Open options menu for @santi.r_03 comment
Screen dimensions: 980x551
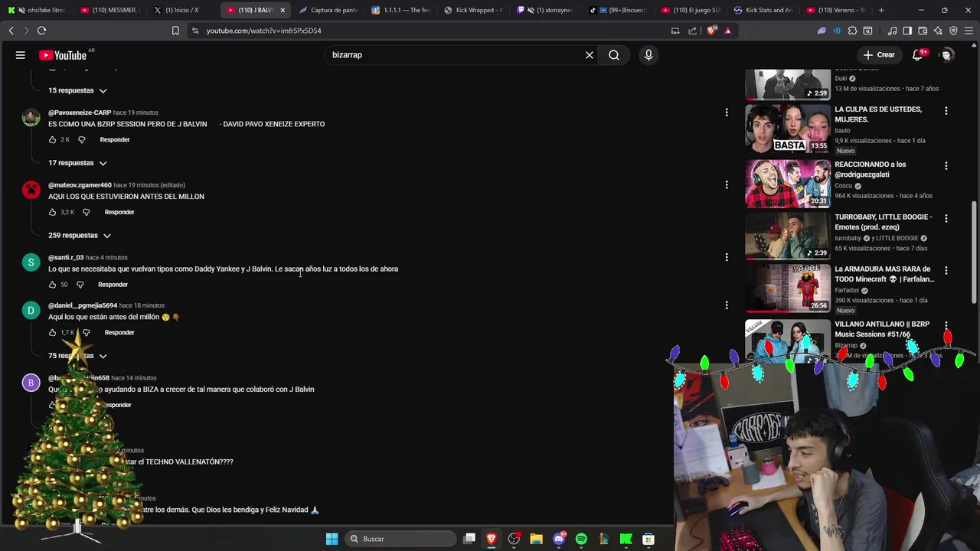coord(727,257)
